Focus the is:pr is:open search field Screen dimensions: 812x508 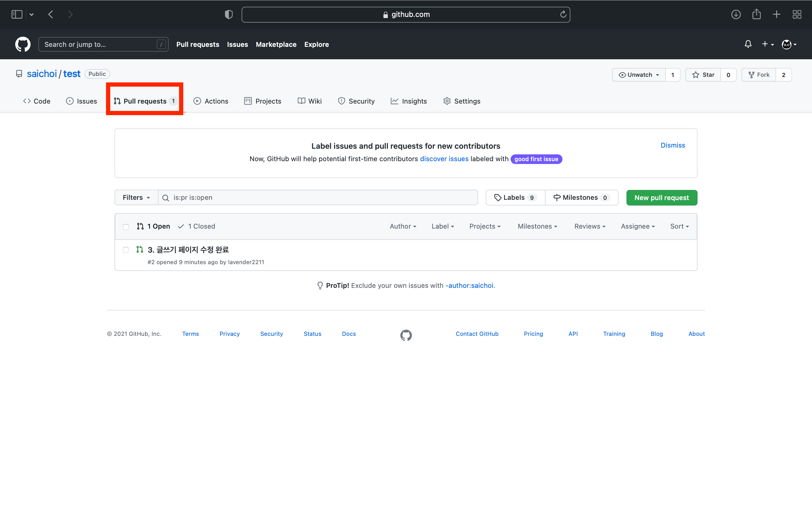tap(318, 198)
